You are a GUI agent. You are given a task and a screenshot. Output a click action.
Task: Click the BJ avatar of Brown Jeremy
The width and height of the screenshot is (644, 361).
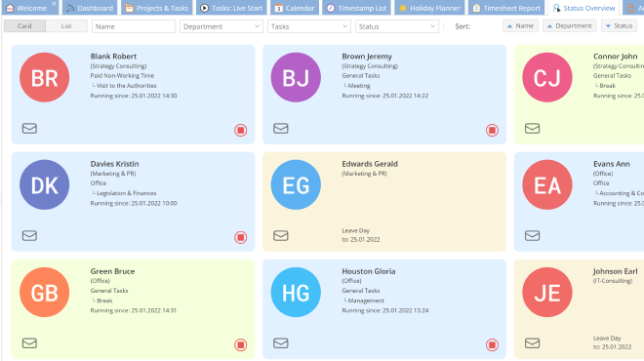tap(296, 77)
